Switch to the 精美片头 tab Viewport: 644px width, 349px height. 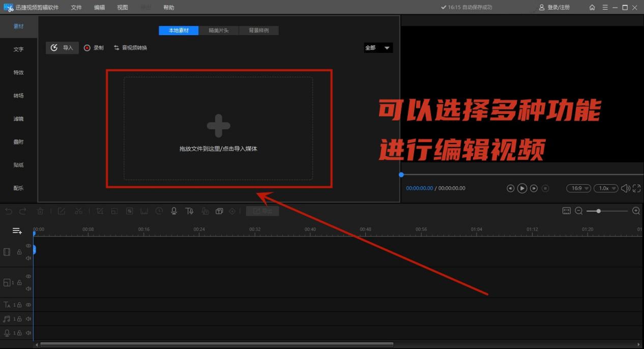tap(219, 31)
